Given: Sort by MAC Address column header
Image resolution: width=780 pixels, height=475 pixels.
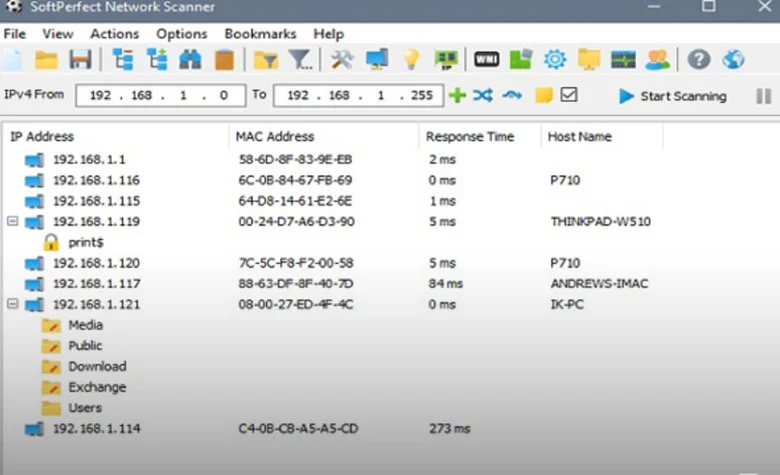Looking at the screenshot, I should click(x=324, y=136).
